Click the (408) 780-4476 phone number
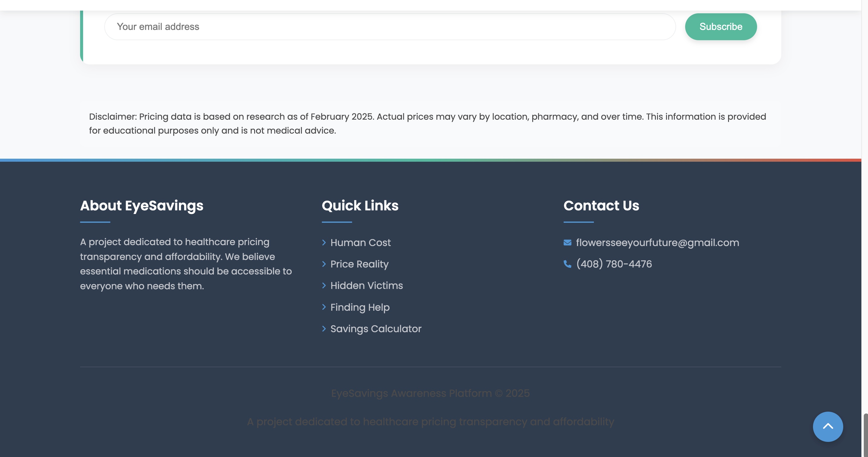 click(x=614, y=264)
